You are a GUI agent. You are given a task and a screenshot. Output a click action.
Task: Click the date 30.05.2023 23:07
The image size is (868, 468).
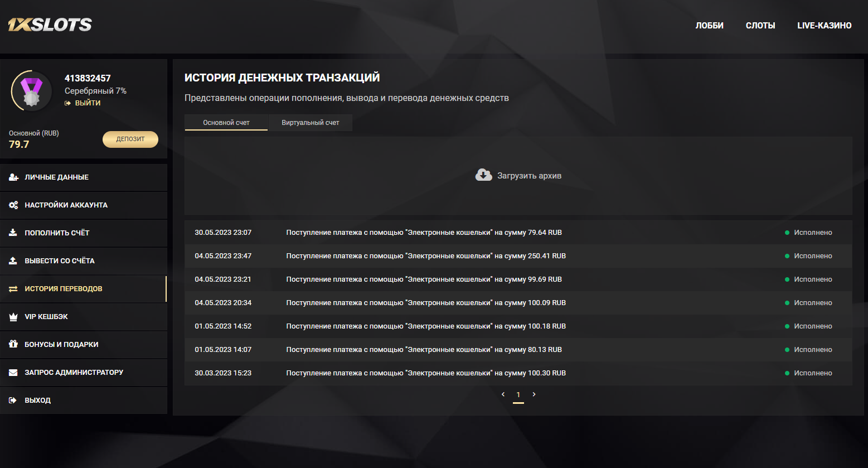tap(223, 233)
